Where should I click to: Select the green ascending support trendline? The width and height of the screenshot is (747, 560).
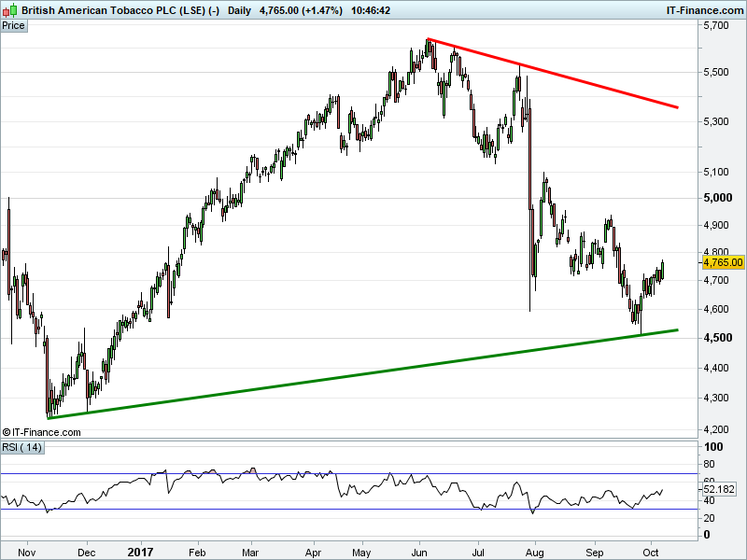[x=362, y=374]
